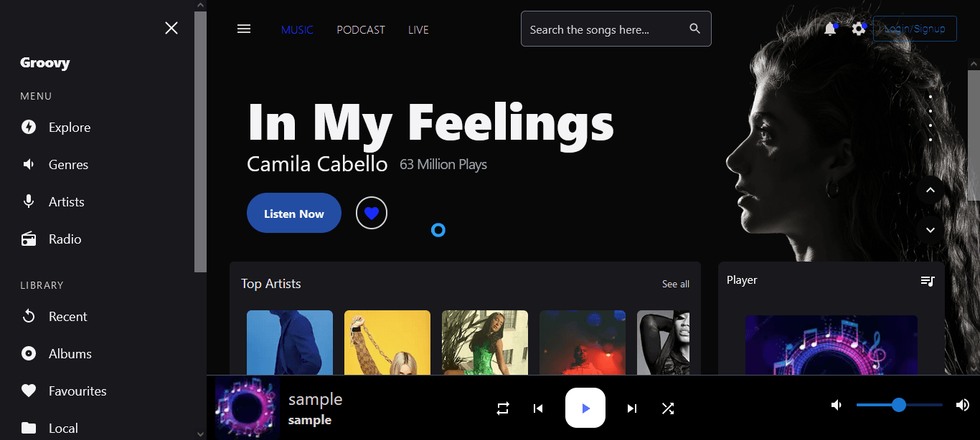Adjust the volume slider handle
Viewport: 980px width, 440px height.
click(899, 406)
